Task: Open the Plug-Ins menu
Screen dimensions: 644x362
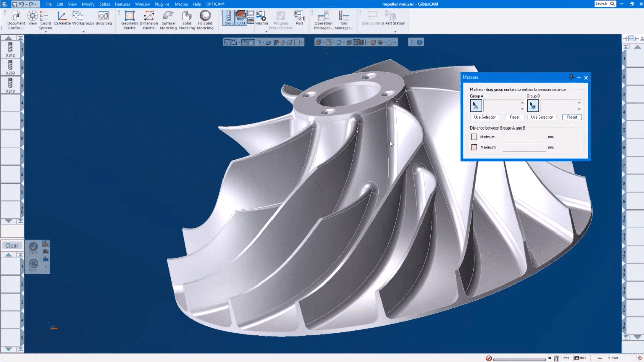Action: point(162,4)
